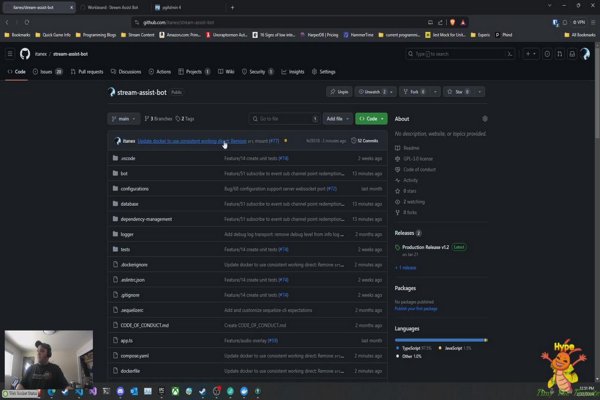Open a new browser tab
The height and width of the screenshot is (400, 600).
pos(232,7)
